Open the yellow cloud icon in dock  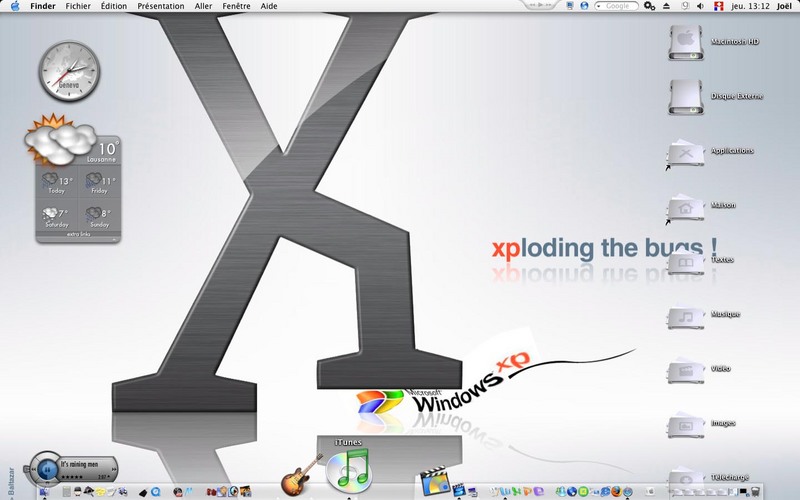click(100, 492)
